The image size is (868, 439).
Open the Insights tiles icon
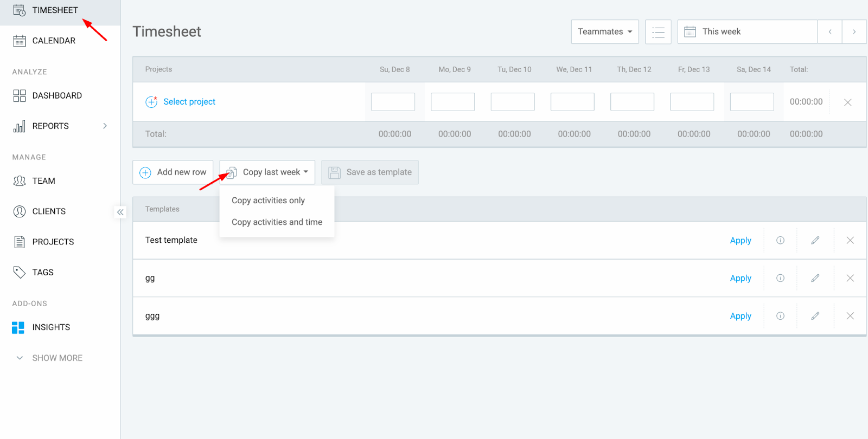click(18, 327)
